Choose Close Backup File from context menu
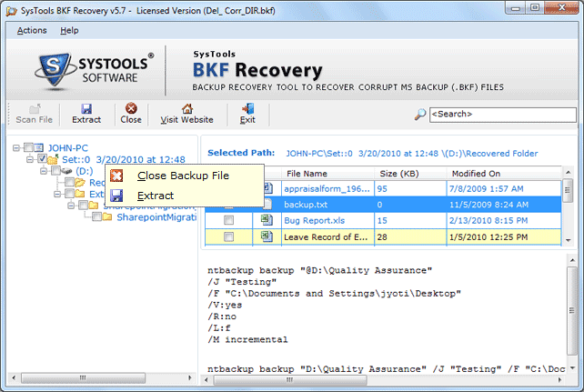Screen dimensions: 584x392 [185, 176]
